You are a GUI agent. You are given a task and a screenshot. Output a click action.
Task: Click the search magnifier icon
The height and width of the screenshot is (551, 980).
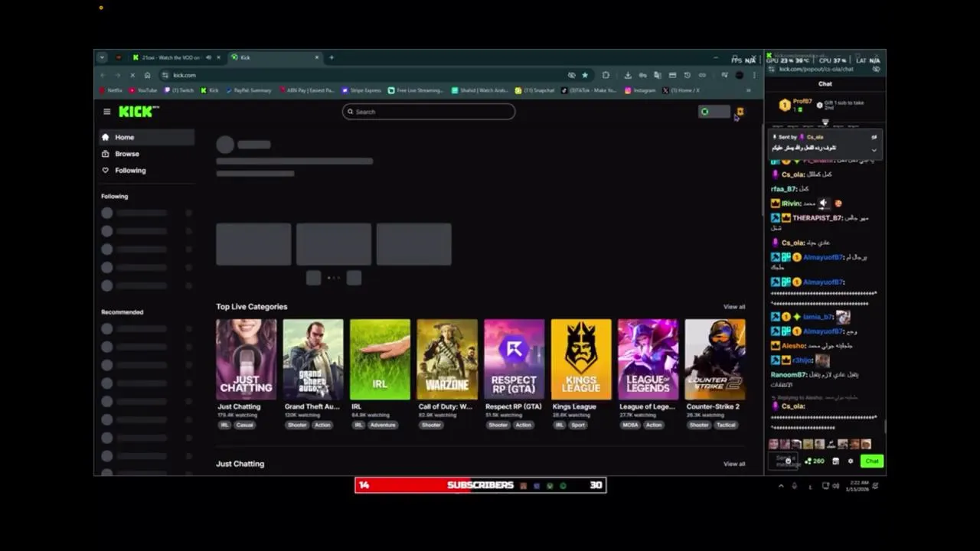click(351, 112)
